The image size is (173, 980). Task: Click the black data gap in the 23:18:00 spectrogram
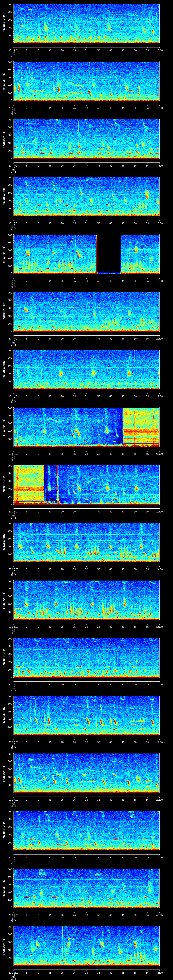[x=109, y=254]
